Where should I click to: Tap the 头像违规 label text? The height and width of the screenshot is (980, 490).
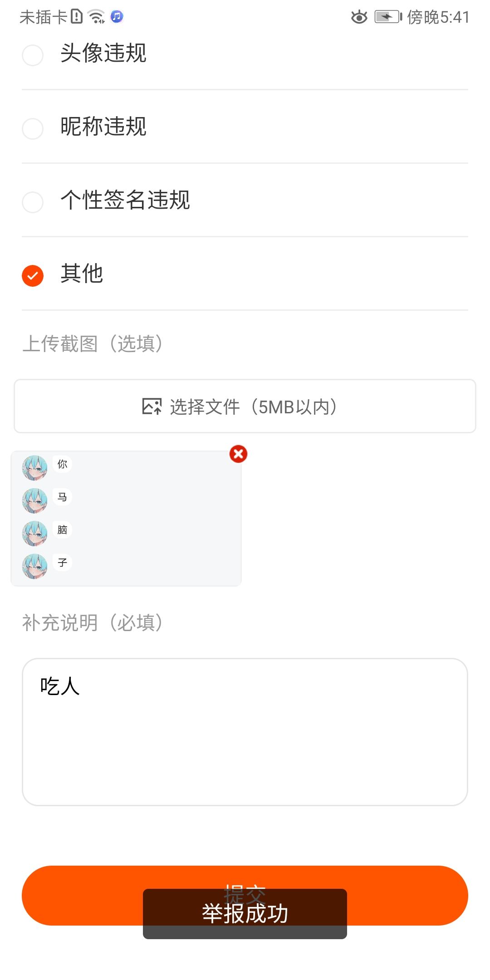(103, 53)
